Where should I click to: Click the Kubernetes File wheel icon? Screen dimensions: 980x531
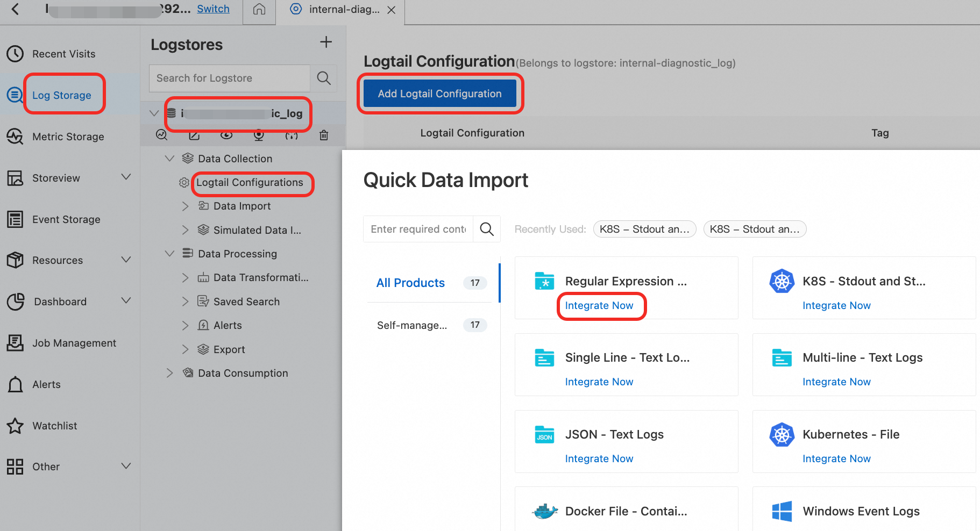tap(782, 434)
